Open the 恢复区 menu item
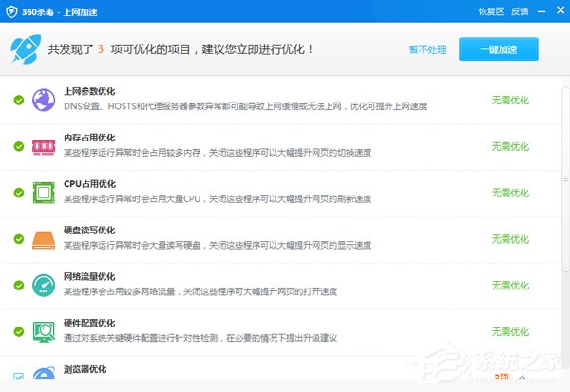Viewport: 570px width, 392px height. (488, 12)
